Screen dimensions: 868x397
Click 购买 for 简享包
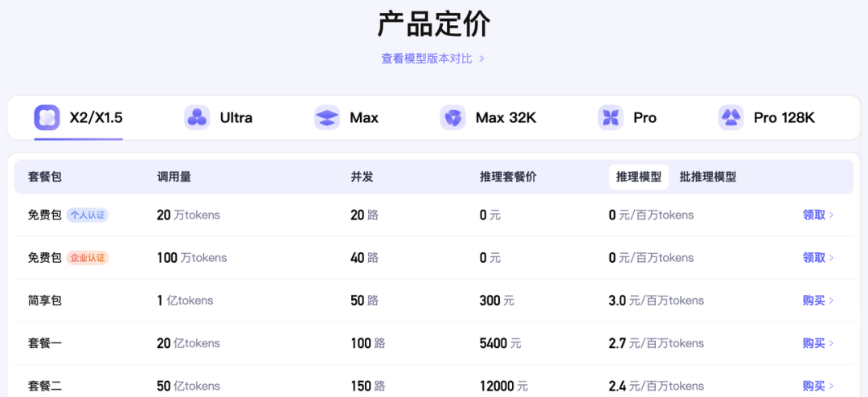pyautogui.click(x=818, y=301)
